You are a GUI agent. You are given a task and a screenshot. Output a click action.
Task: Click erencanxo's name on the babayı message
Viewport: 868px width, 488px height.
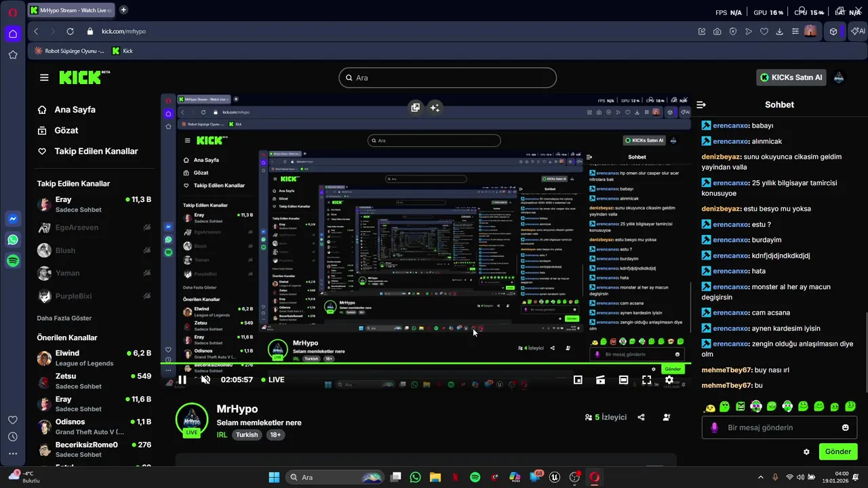tap(730, 125)
